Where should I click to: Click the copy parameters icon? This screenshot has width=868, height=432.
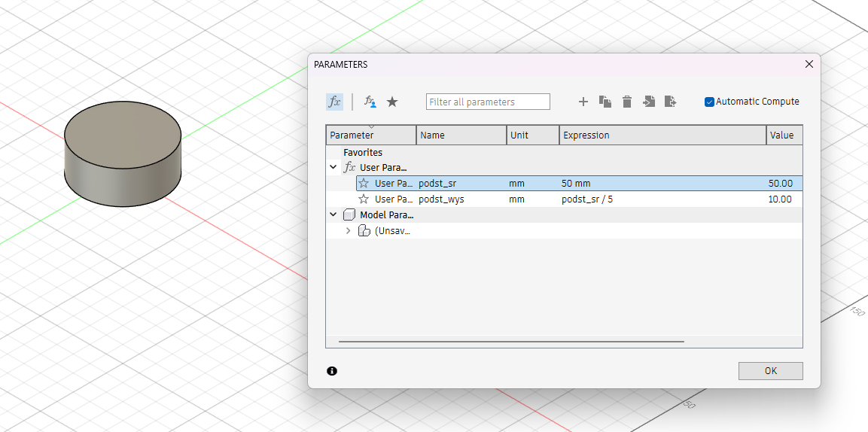click(605, 102)
